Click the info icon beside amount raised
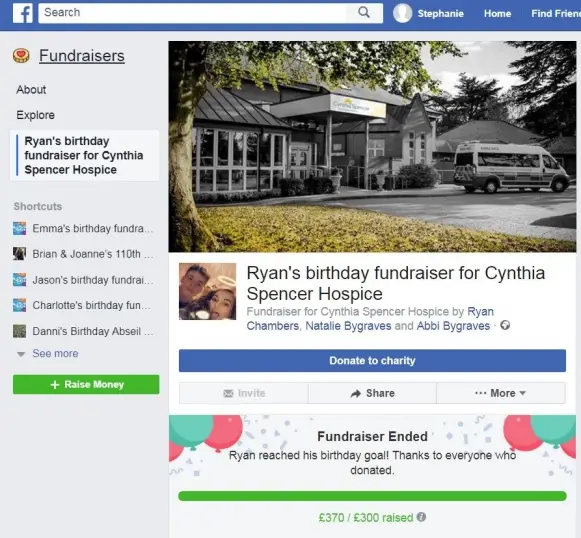The height and width of the screenshot is (538, 581). 421,517
